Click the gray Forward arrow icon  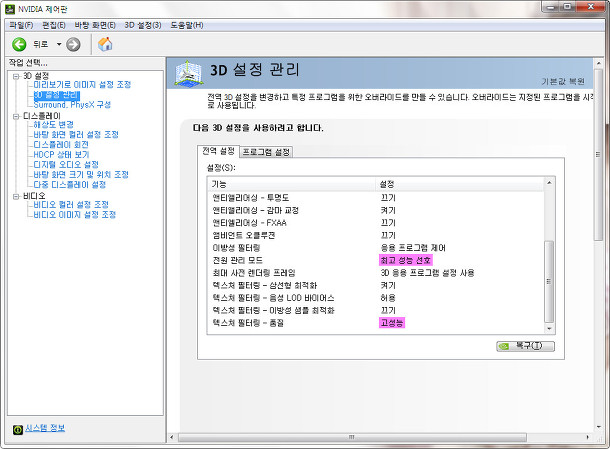[x=73, y=44]
